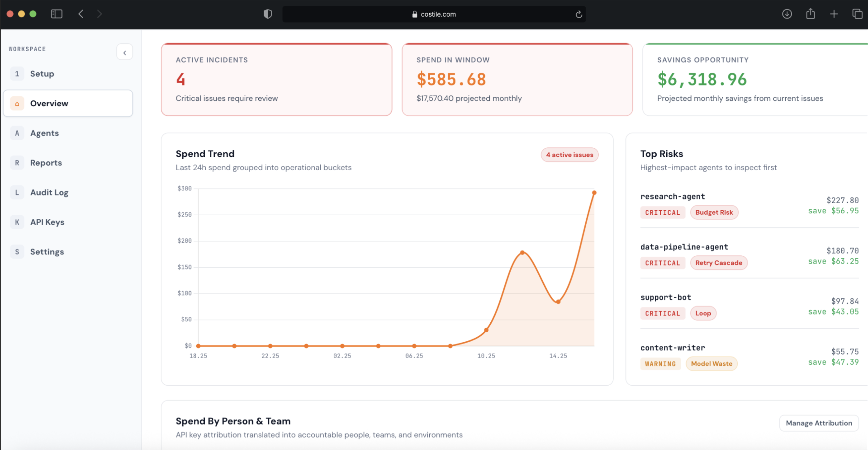Viewport: 868px width, 450px height.
Task: Show the tab overview icon
Action: (857, 14)
